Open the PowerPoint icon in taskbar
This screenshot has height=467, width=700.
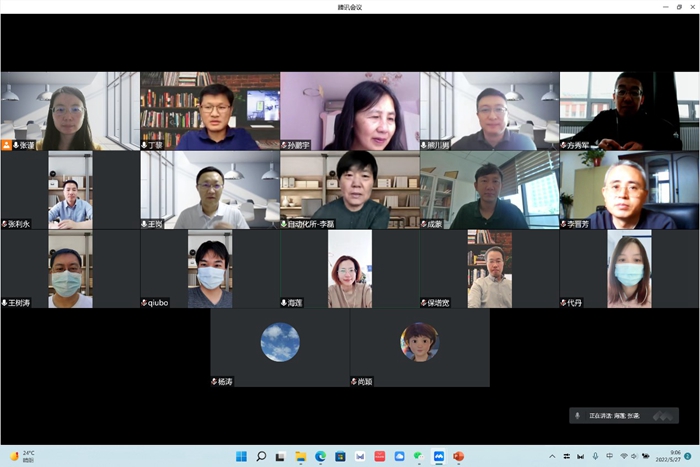tap(458, 456)
